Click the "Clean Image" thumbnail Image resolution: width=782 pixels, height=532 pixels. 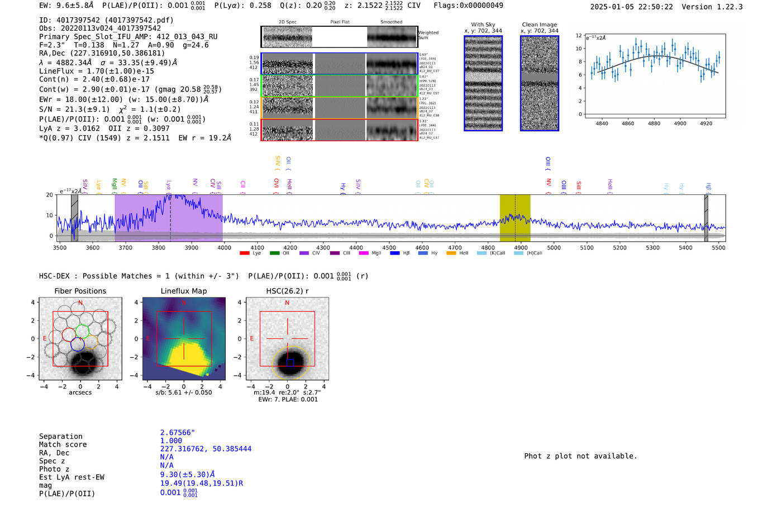click(x=540, y=83)
